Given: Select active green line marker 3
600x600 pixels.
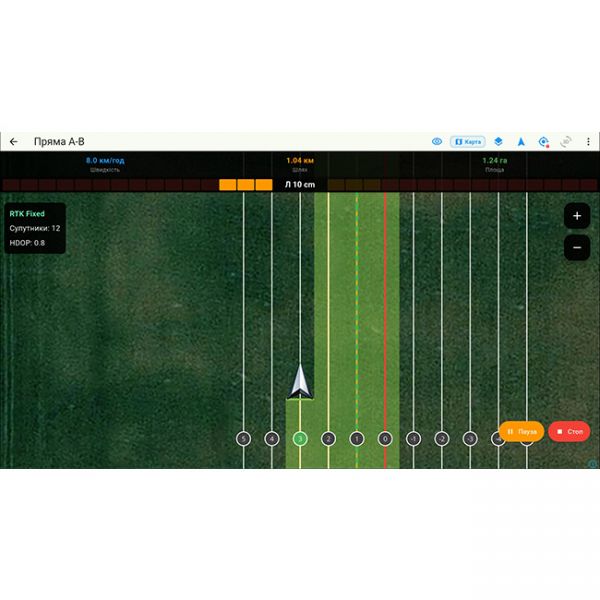Looking at the screenshot, I should (x=300, y=439).
